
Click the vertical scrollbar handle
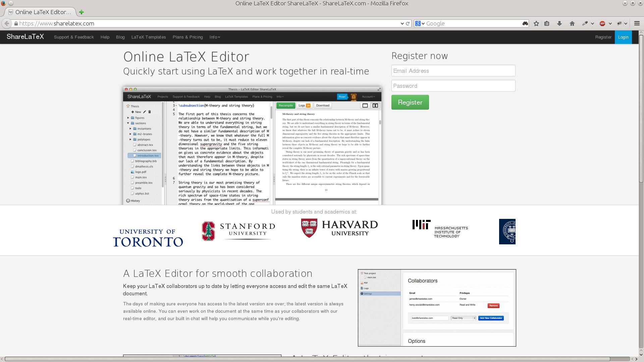(641, 109)
